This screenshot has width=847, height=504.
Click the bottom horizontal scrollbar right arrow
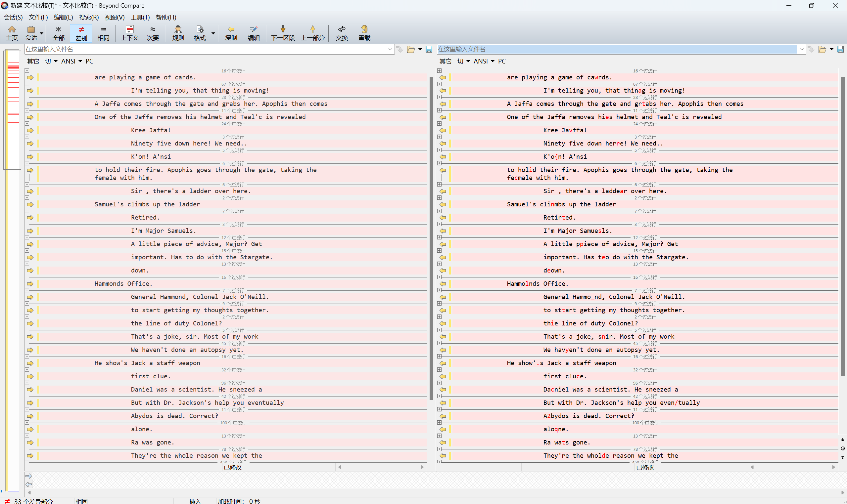[x=843, y=492]
